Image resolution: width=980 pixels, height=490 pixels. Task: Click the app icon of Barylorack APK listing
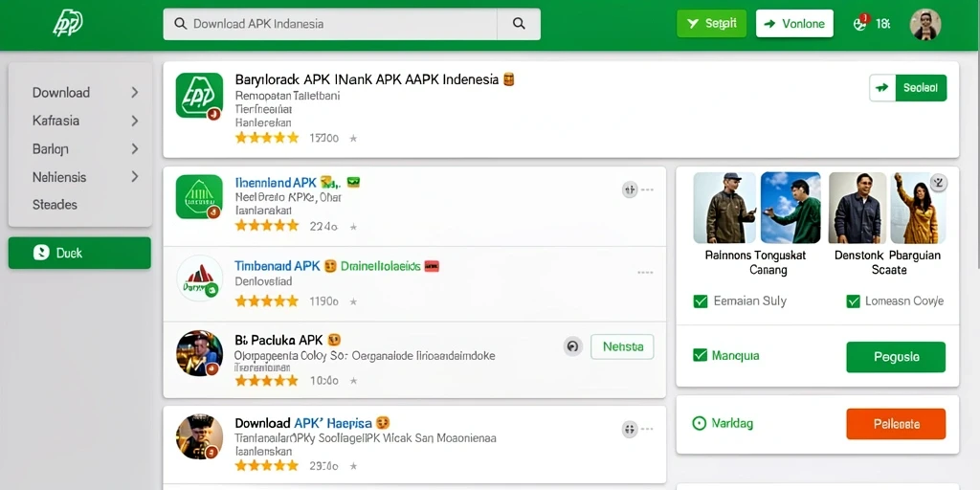coord(199,96)
